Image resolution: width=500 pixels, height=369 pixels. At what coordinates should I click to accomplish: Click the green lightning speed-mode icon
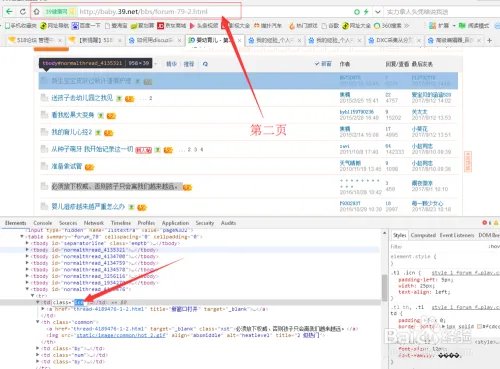366,12
